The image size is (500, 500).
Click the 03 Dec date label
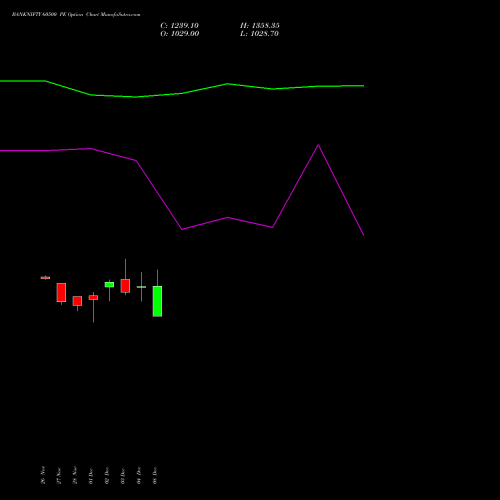(x=123, y=476)
